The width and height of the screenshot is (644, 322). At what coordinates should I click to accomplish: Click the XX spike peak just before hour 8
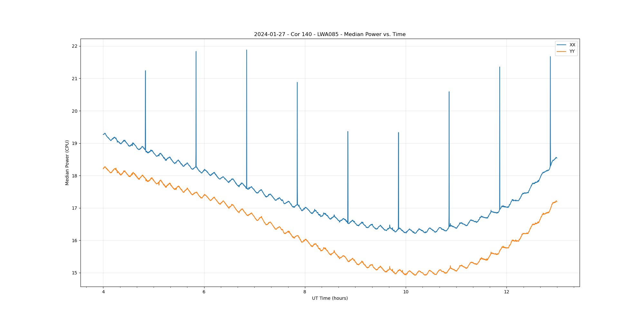297,83
